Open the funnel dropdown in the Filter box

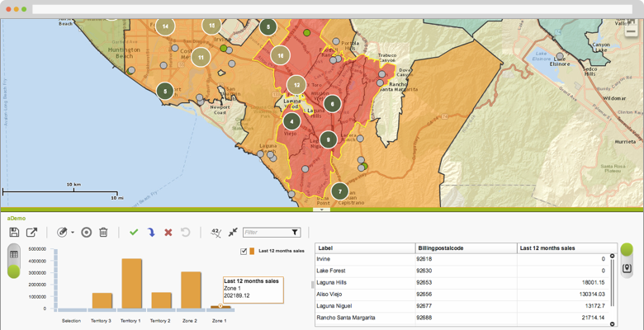click(x=295, y=233)
